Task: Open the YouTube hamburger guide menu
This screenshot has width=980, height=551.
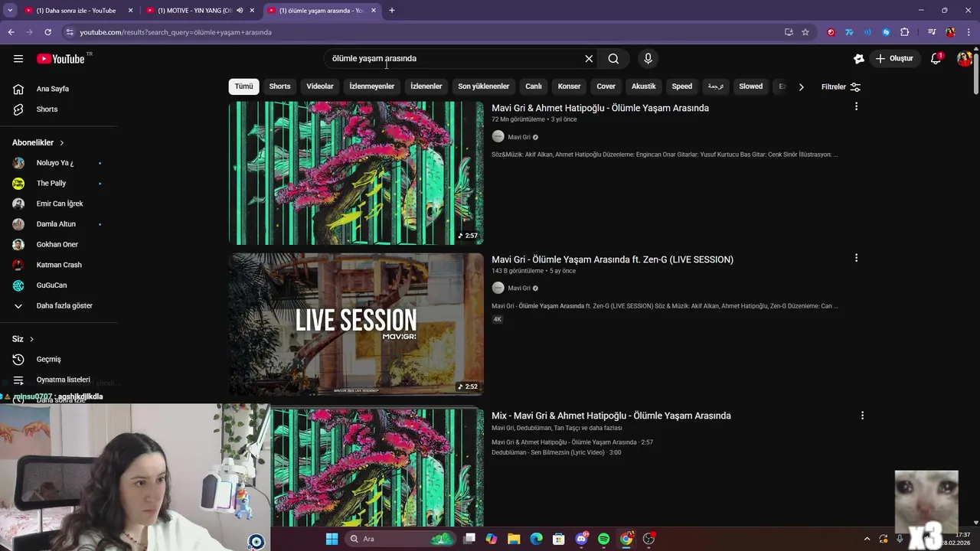Action: pos(18,58)
